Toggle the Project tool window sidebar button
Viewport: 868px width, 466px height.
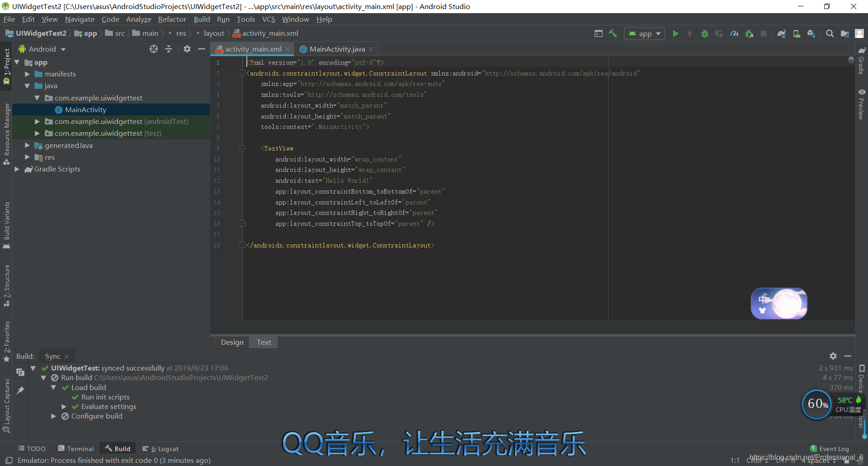tap(6, 66)
